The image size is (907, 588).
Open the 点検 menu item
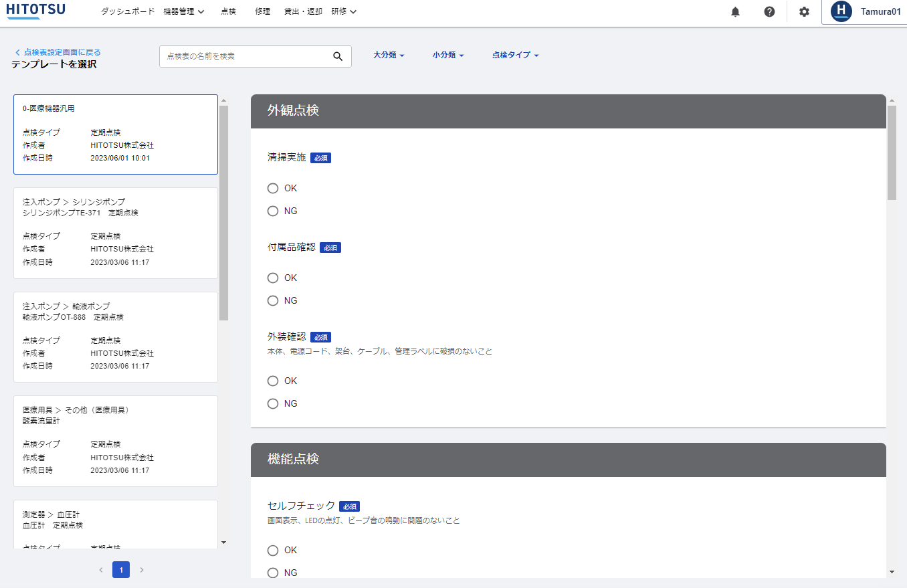[x=229, y=11]
